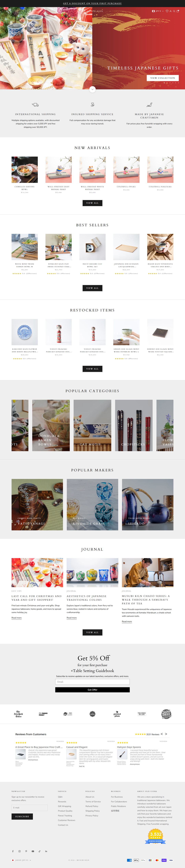Open the TikTok footer icon
The width and height of the screenshot is (185, 868).
point(39,851)
